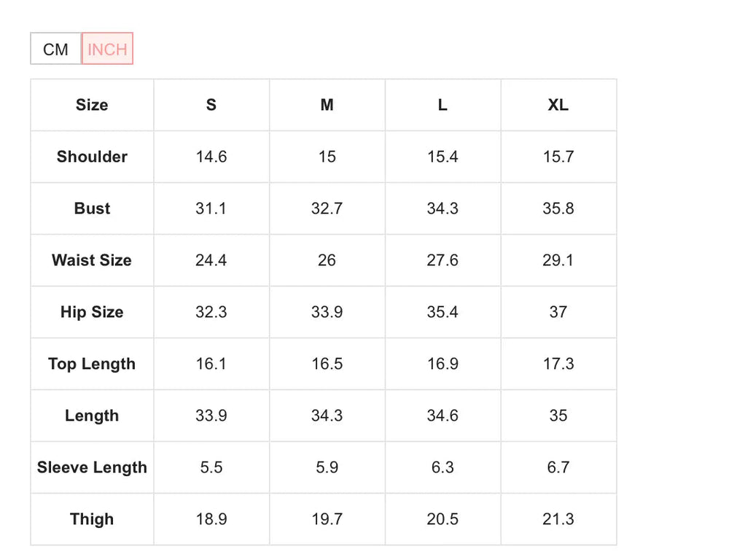
Task: Select the bust measurement 32.7 for size M
Action: [x=327, y=209]
